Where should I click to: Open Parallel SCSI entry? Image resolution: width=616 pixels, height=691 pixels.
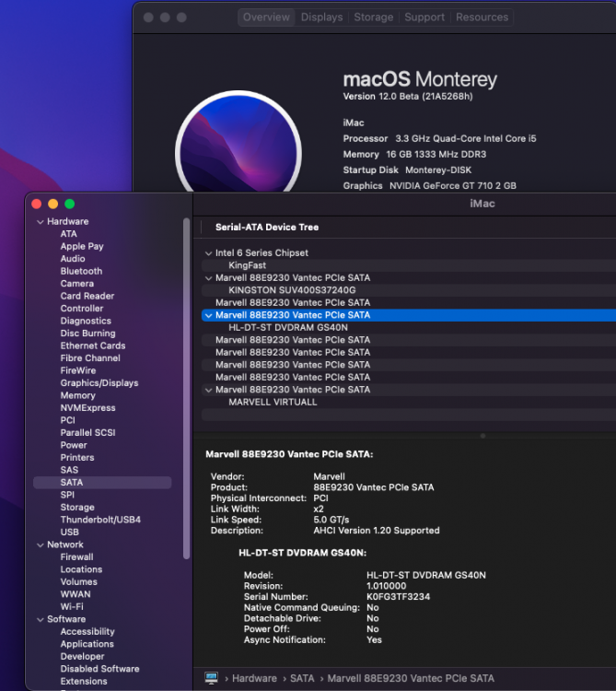tap(88, 433)
